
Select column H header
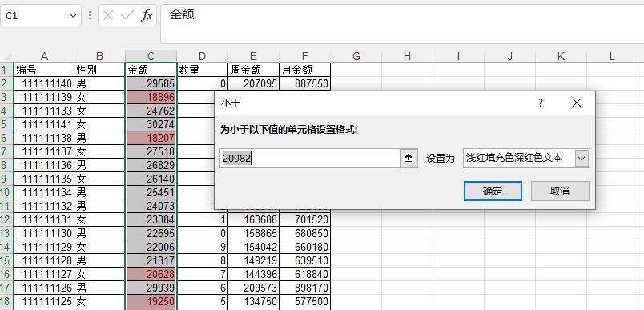(407, 56)
